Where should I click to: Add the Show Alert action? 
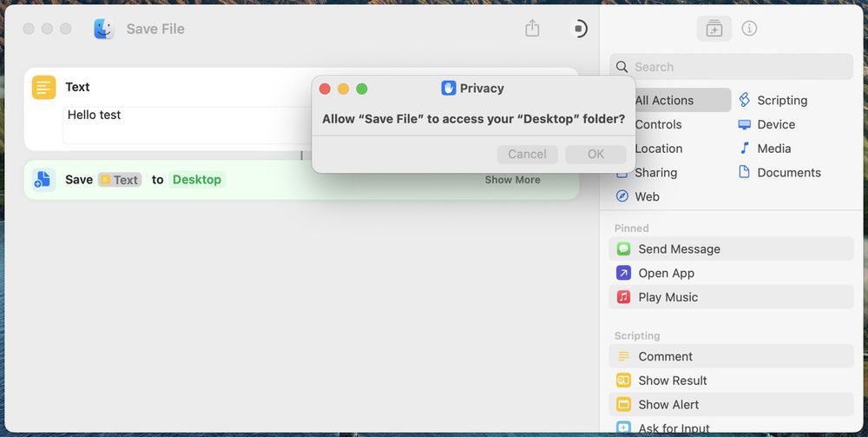[731, 404]
